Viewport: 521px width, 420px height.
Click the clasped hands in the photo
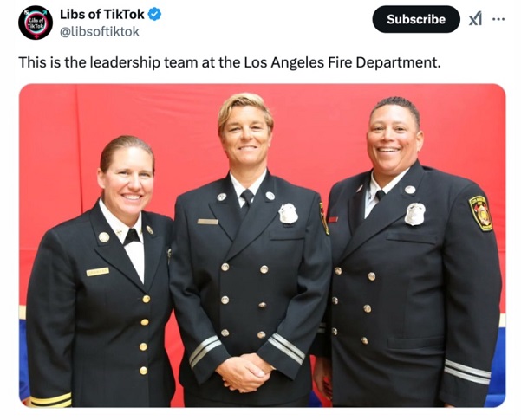point(244,372)
